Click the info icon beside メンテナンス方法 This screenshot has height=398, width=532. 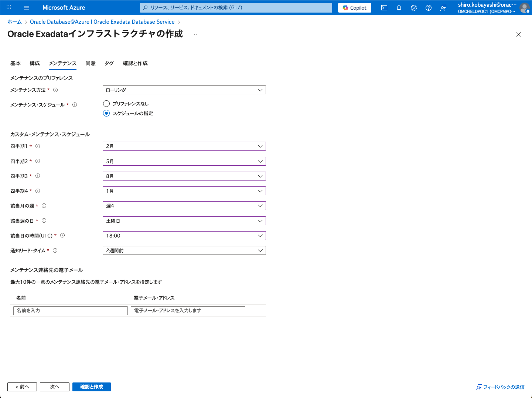pos(55,90)
